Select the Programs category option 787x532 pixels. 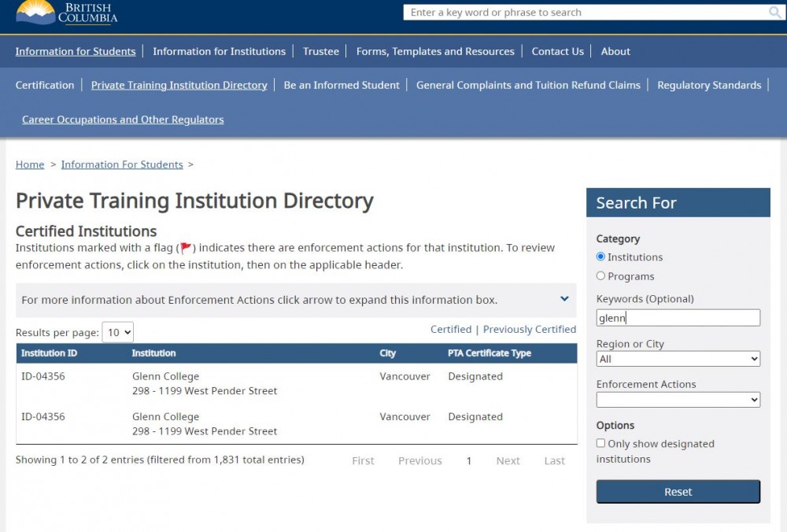[x=601, y=276]
